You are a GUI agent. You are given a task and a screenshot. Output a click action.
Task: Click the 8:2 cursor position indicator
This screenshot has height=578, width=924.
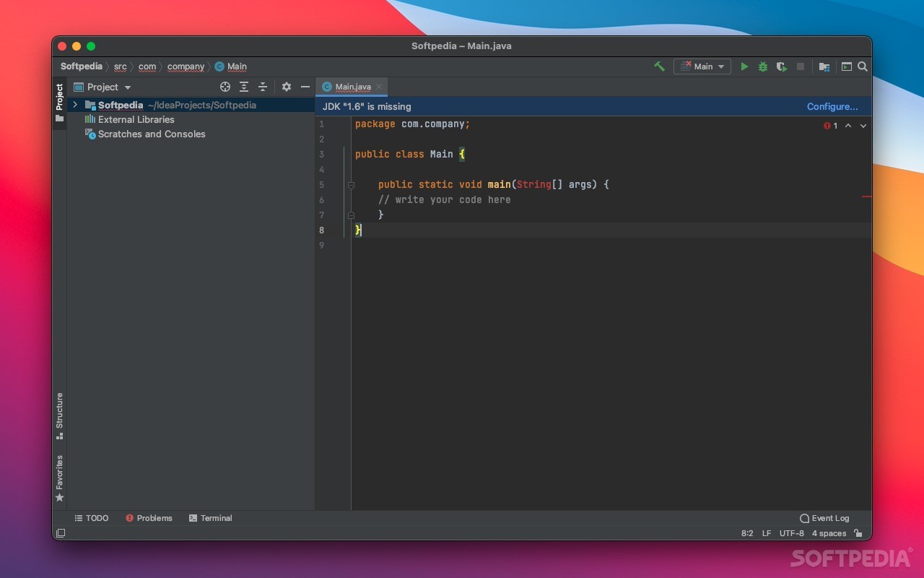pos(747,533)
